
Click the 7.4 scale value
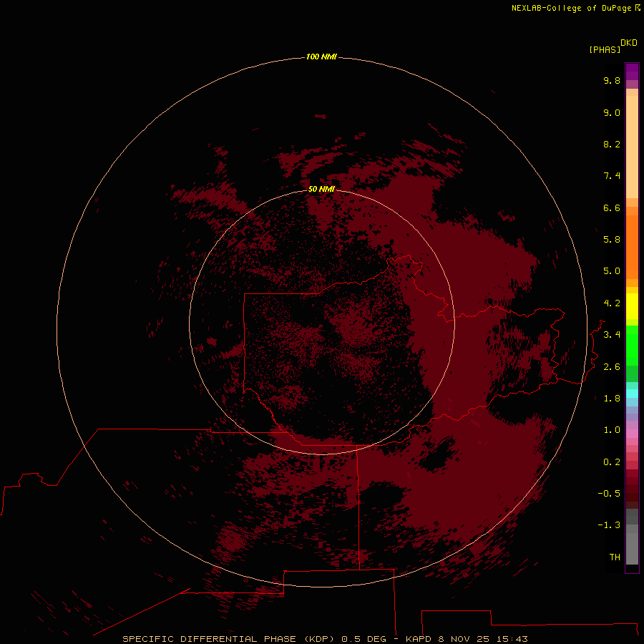tap(612, 176)
